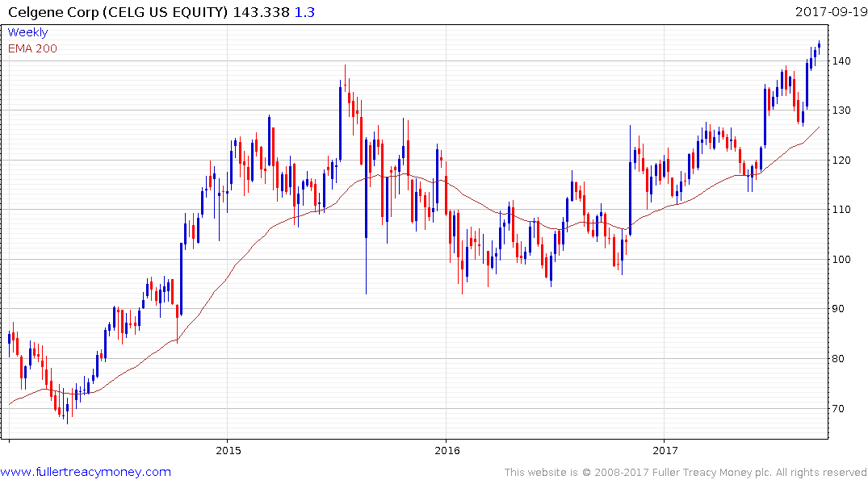The width and height of the screenshot is (868, 484).
Task: Select the Weekly timeframe label
Action: (27, 32)
